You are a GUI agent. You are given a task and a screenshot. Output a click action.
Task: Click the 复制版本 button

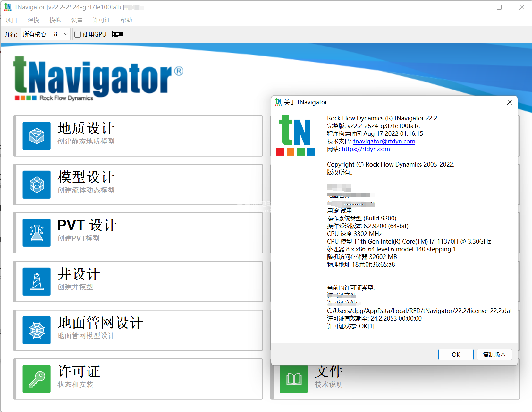494,355
